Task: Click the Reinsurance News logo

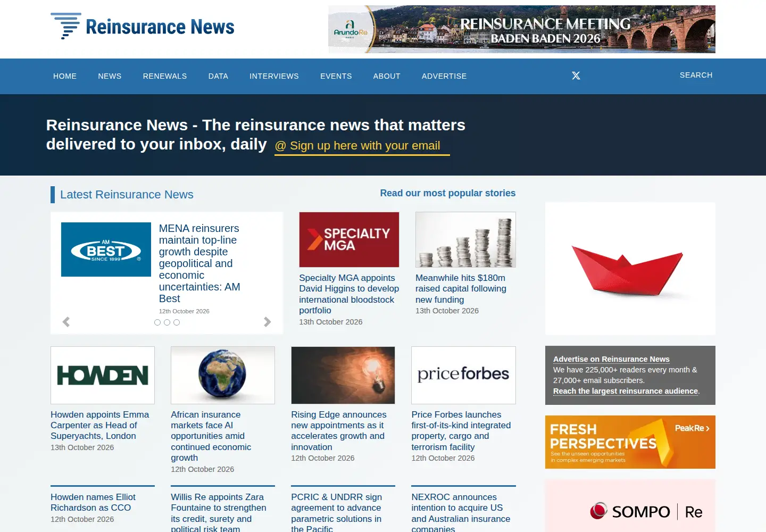Action: pos(143,26)
